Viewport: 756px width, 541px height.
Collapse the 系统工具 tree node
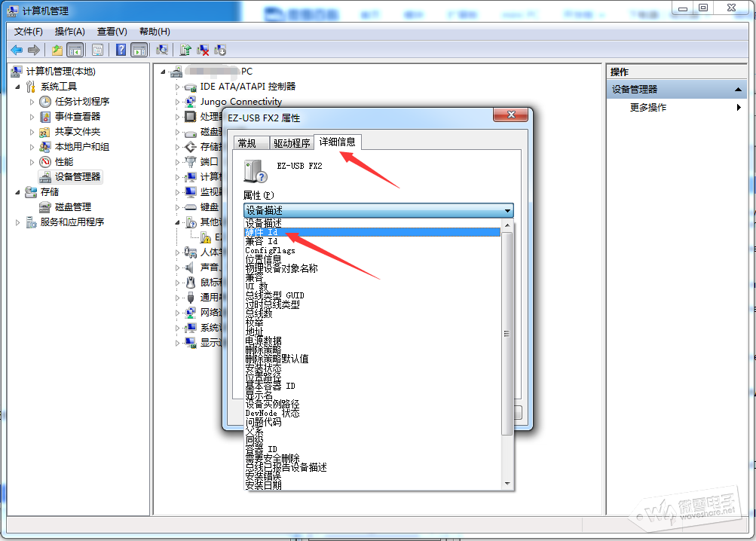coord(18,87)
